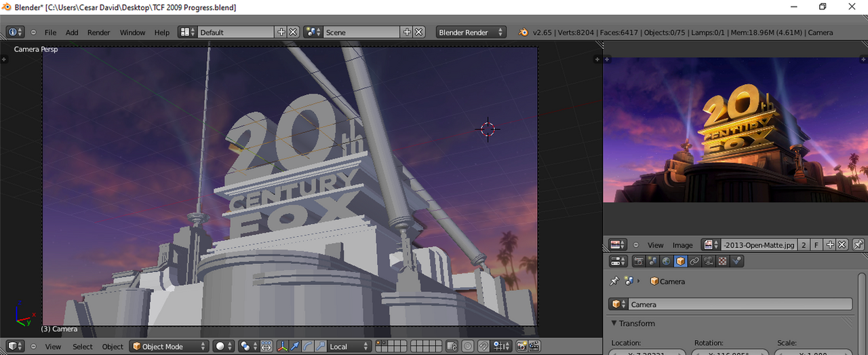868x355 pixels.
Task: Toggle lock camera and layers to scene
Action: click(452, 346)
